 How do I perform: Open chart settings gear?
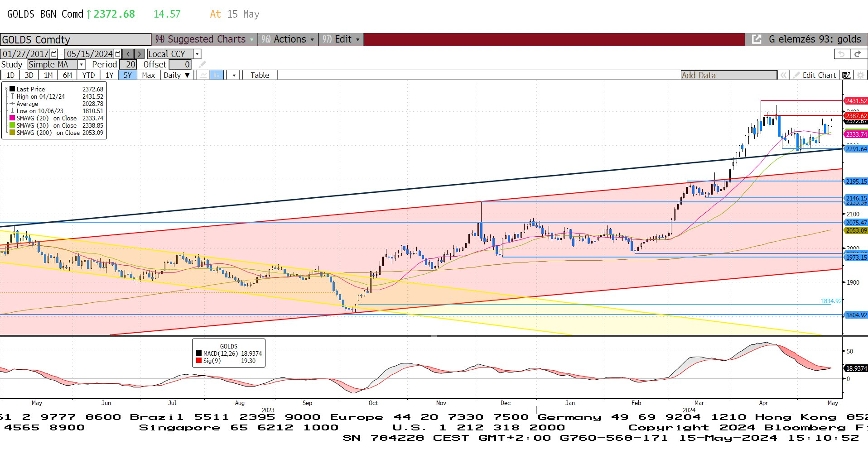click(x=860, y=75)
